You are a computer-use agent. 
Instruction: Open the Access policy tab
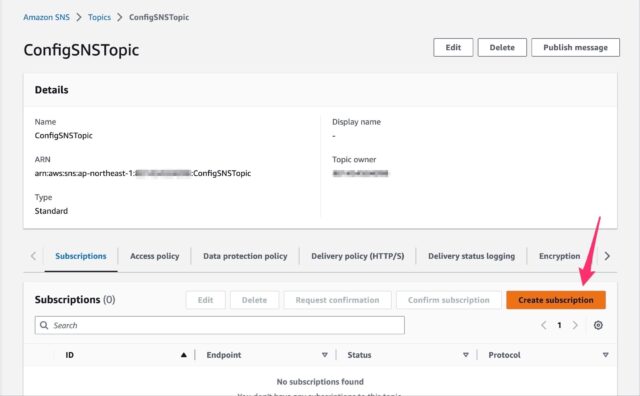(155, 256)
